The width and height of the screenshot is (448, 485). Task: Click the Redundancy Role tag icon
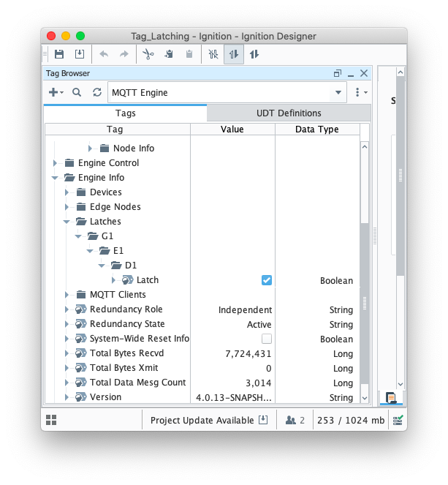pyautogui.click(x=81, y=309)
